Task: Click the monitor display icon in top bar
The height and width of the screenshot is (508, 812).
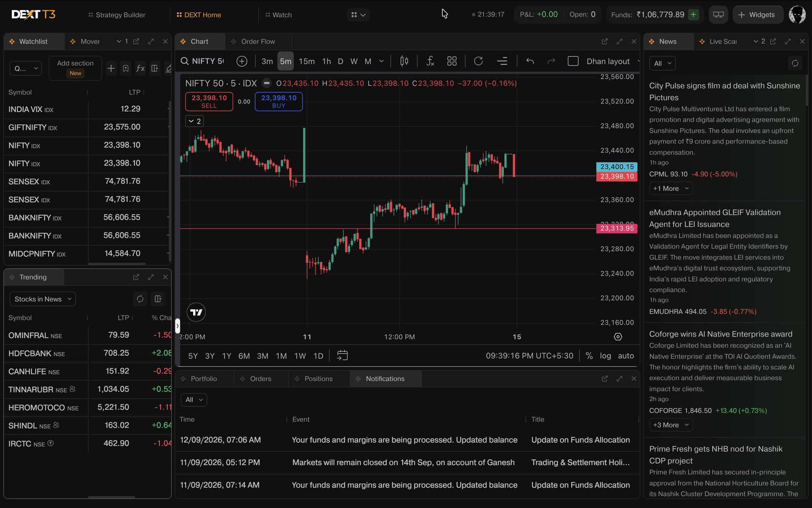Action: (719, 14)
